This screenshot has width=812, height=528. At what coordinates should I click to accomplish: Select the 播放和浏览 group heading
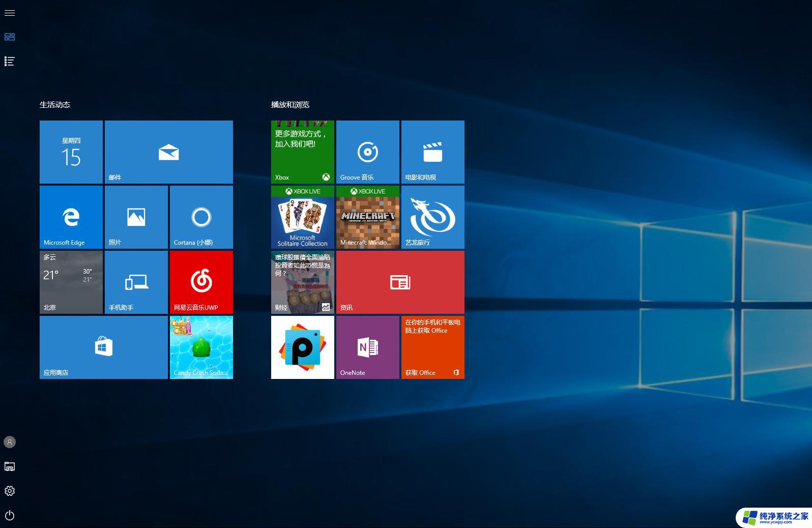[290, 105]
